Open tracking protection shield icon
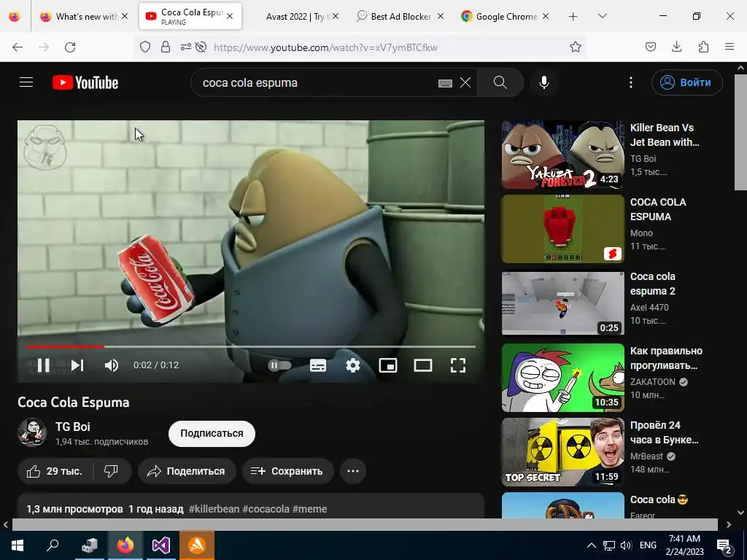This screenshot has height=560, width=747. coord(145,47)
